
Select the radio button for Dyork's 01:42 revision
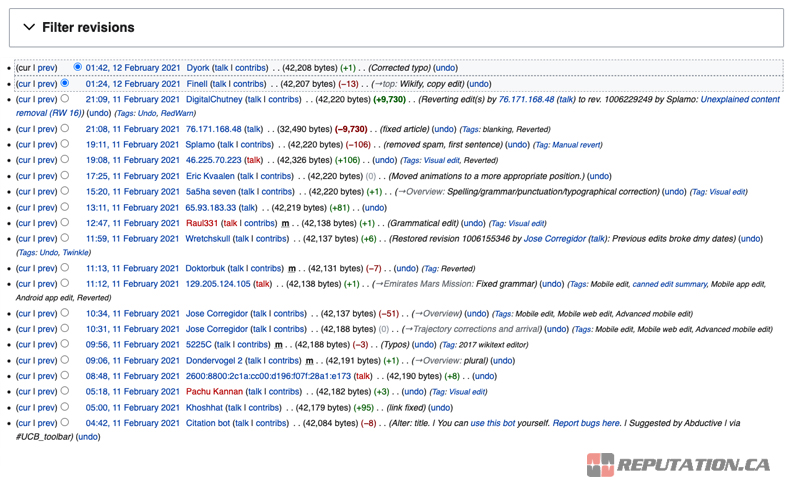78,68
